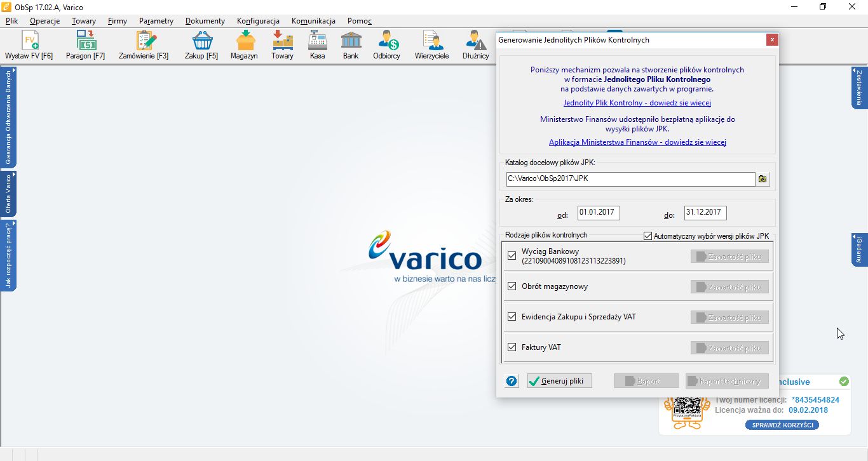Expand Oferta Varico side tab
The image size is (868, 461).
coord(8,194)
